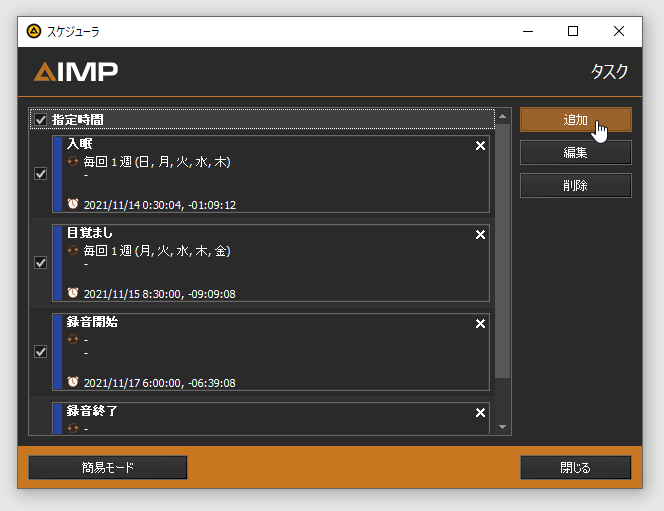Close the スケジューラ window
Screen dimensions: 664x511
click(619, 31)
